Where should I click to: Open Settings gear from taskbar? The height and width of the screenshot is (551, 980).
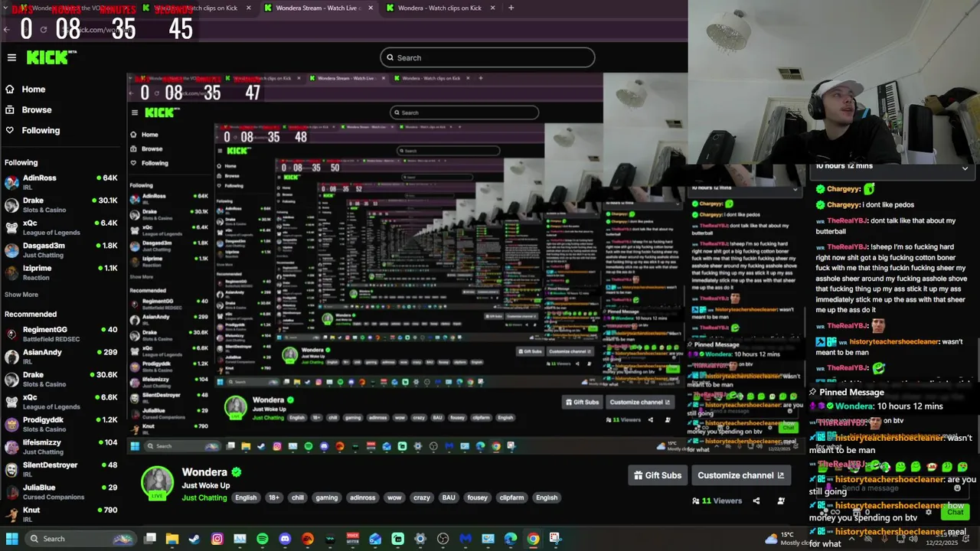[x=420, y=539]
